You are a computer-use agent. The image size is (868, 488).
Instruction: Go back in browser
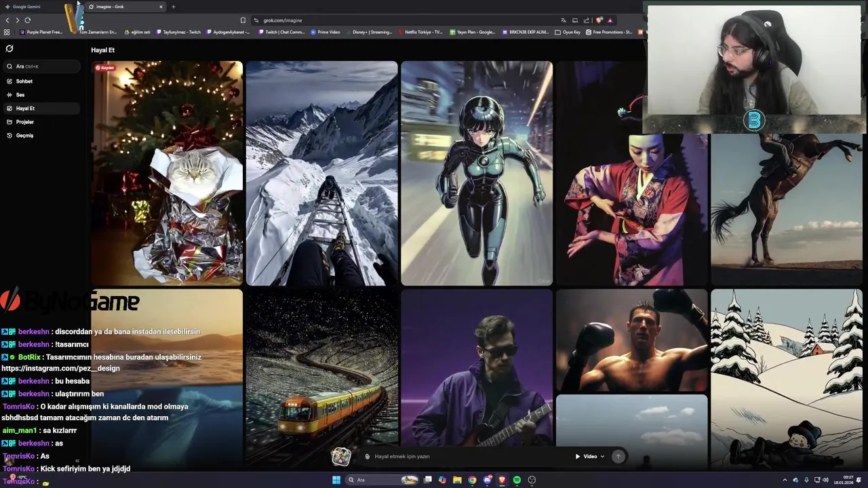tap(7, 20)
